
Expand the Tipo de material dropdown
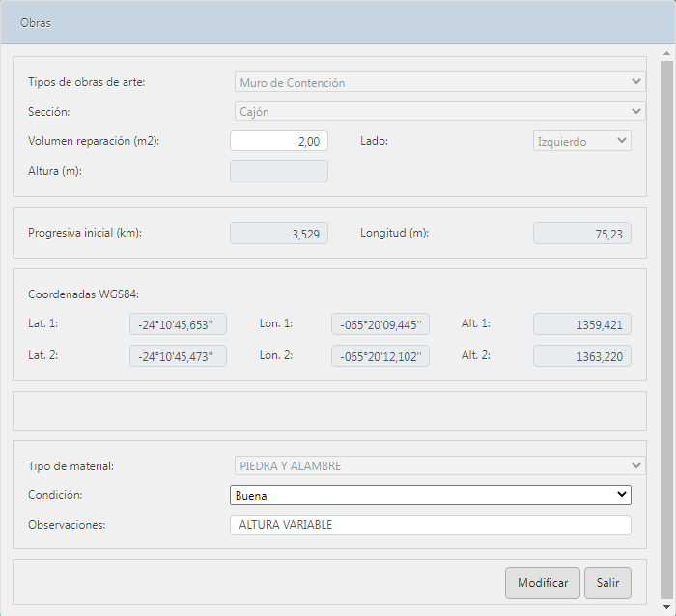coord(439,466)
